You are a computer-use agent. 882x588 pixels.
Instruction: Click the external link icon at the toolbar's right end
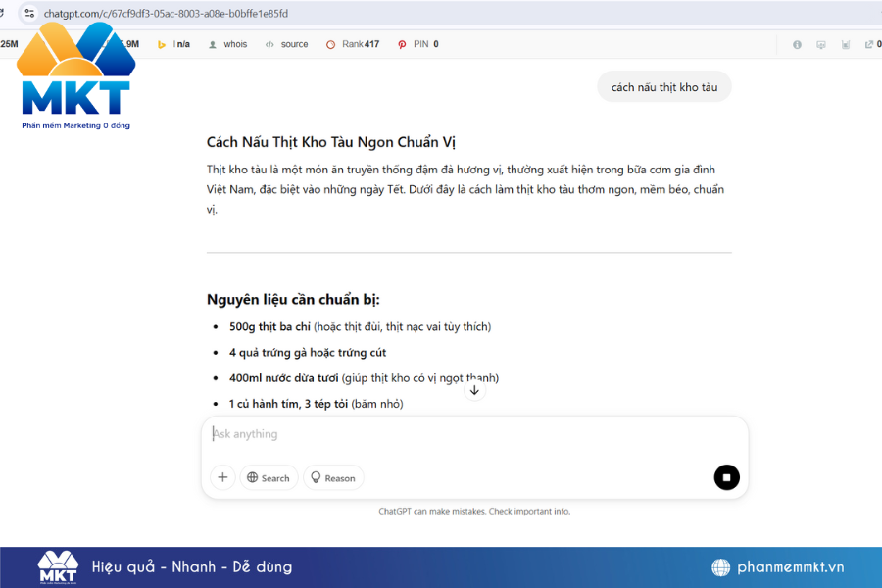click(x=868, y=44)
